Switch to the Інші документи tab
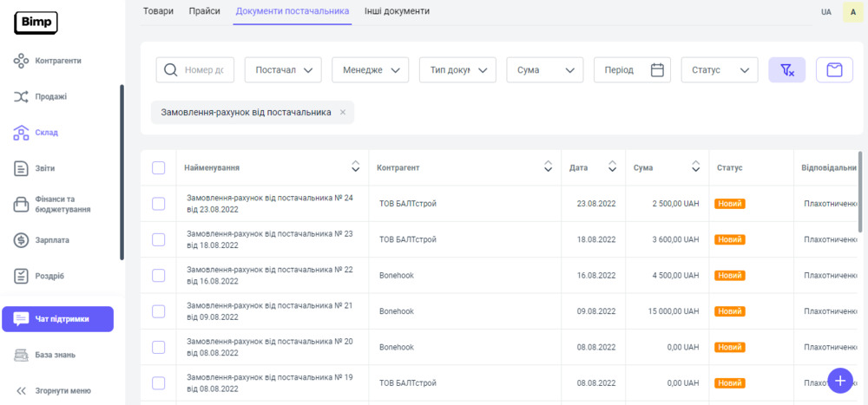Screen dimensions: 868x405 pyautogui.click(x=397, y=11)
